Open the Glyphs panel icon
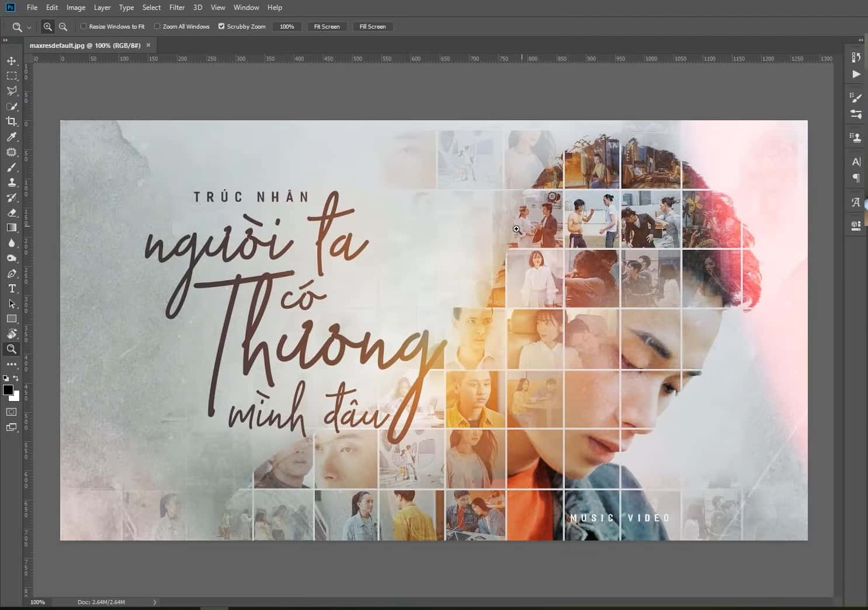The height and width of the screenshot is (610, 868). pyautogui.click(x=856, y=202)
